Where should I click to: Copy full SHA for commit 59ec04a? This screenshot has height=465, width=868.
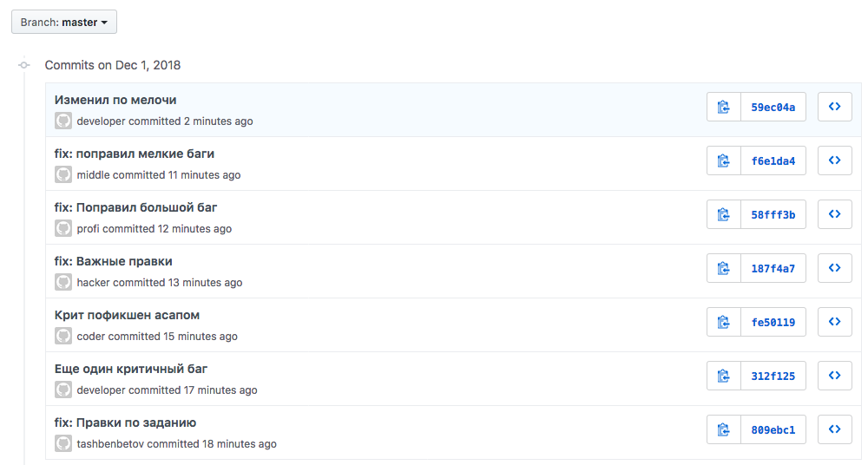723,108
